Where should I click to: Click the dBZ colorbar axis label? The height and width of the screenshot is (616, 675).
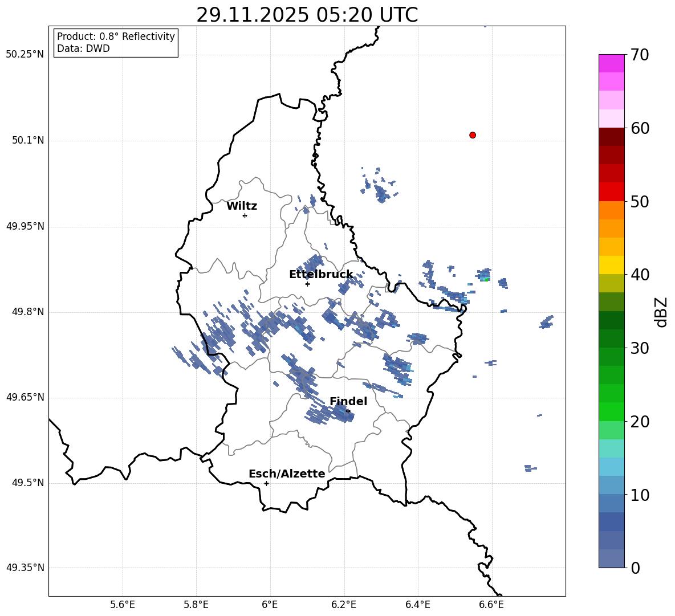[x=662, y=312]
